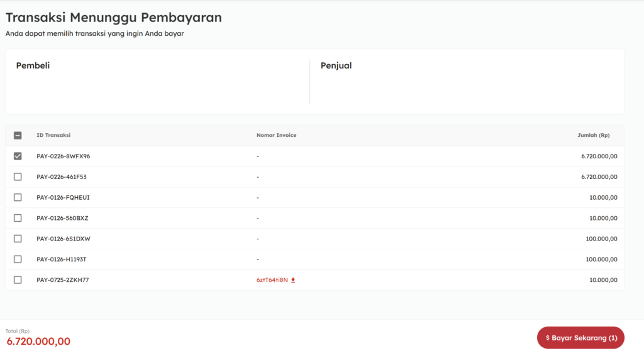
Task: Toggle the select-all header checkbox
Action: (x=18, y=135)
